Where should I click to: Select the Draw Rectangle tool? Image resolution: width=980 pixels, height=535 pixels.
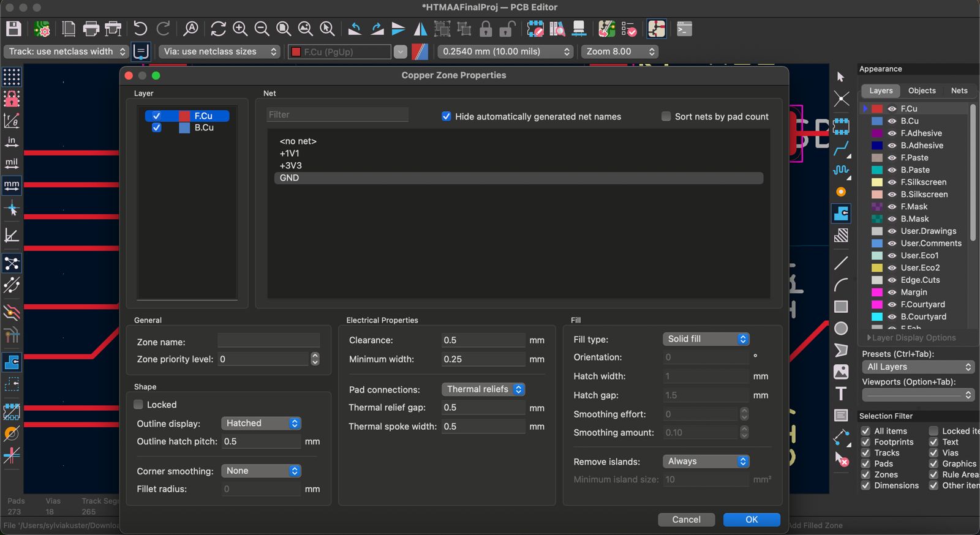tap(841, 307)
